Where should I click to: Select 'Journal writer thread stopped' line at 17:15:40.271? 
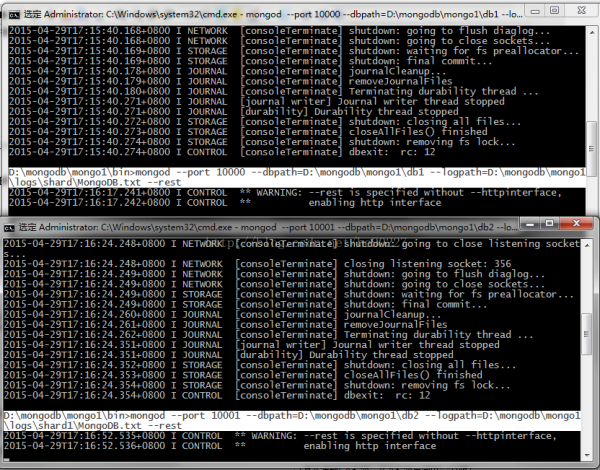(256, 101)
